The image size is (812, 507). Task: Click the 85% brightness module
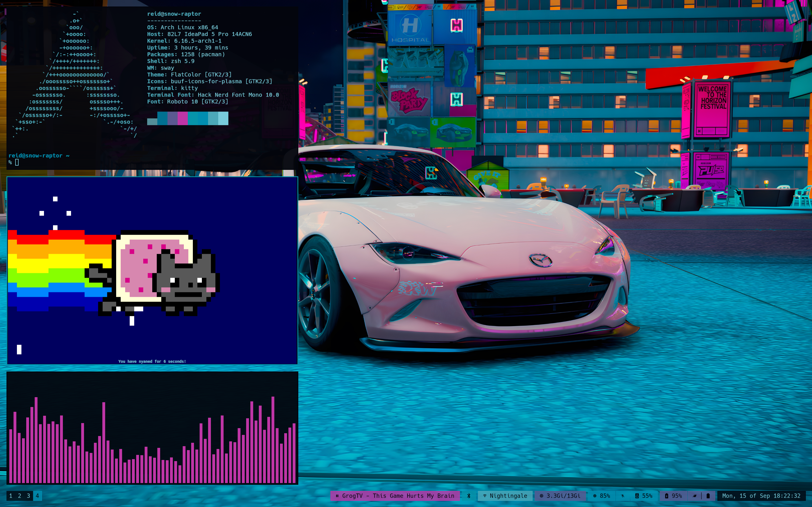[x=602, y=496]
